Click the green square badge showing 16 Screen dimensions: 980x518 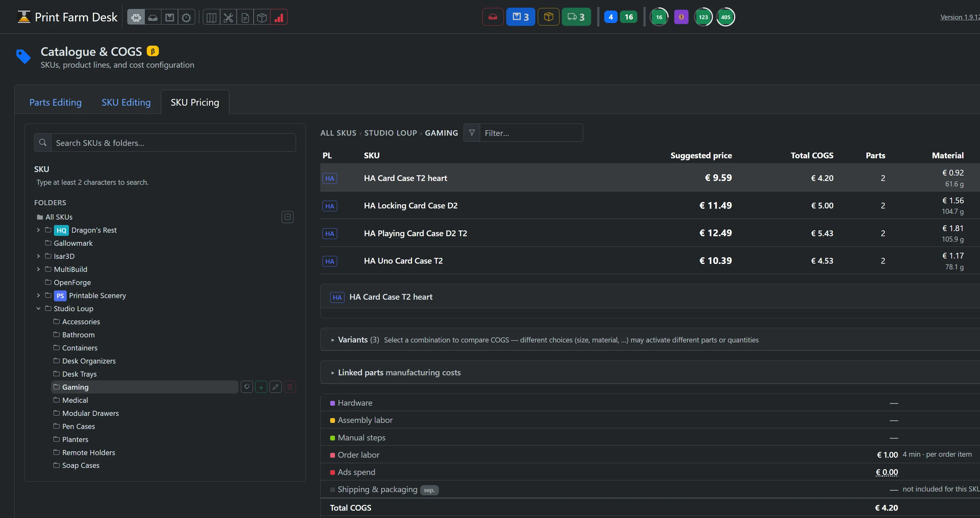(628, 17)
